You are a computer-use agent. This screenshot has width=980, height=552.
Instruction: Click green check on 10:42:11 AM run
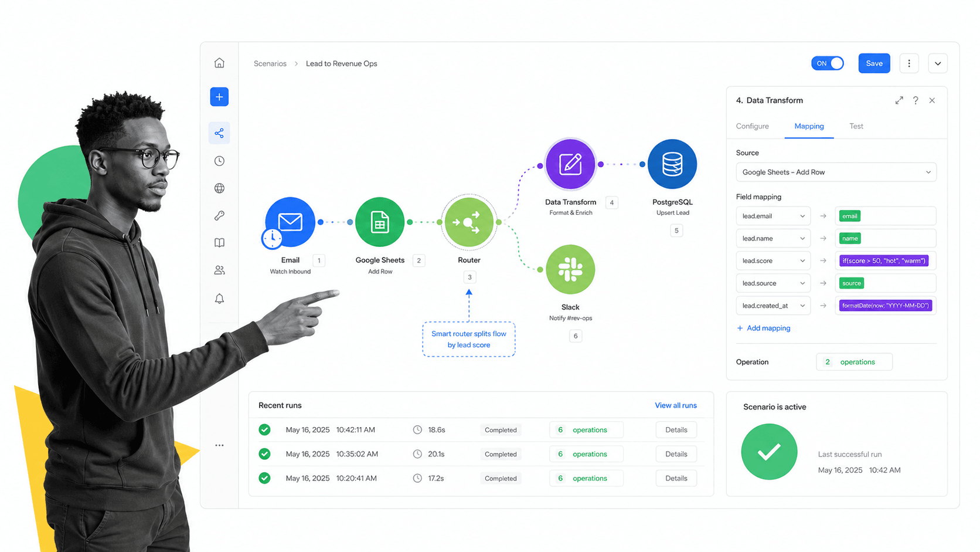pos(265,430)
